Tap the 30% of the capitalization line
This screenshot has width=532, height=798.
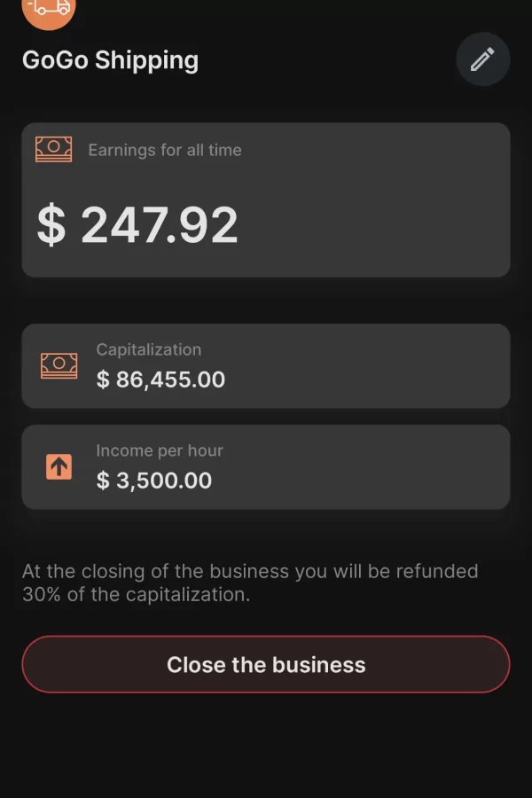click(136, 594)
